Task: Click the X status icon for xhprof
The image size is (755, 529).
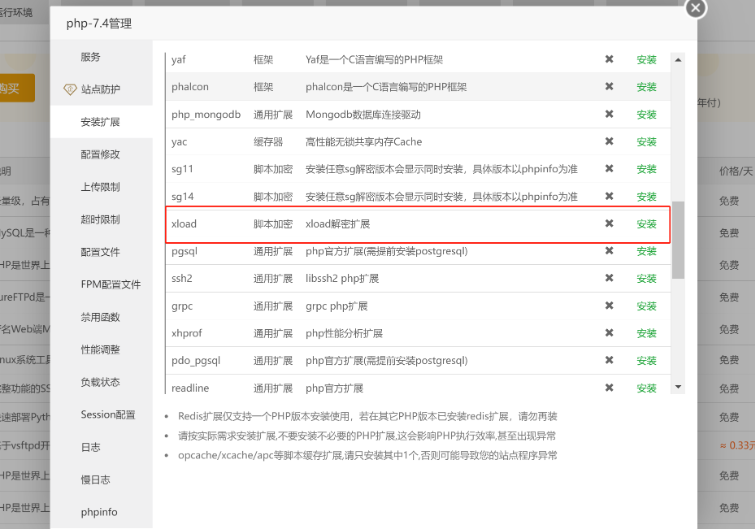Action: pyautogui.click(x=609, y=333)
